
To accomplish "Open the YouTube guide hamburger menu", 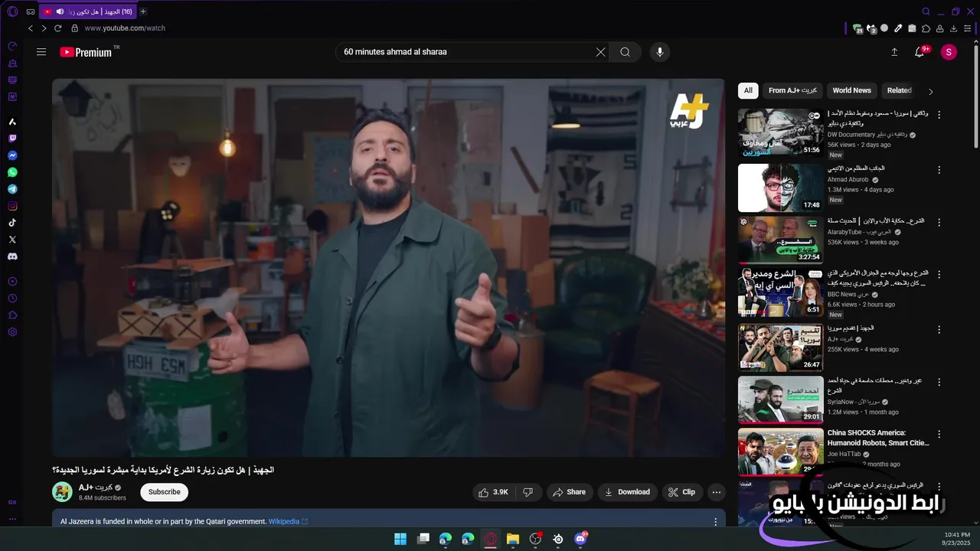I will click(41, 52).
